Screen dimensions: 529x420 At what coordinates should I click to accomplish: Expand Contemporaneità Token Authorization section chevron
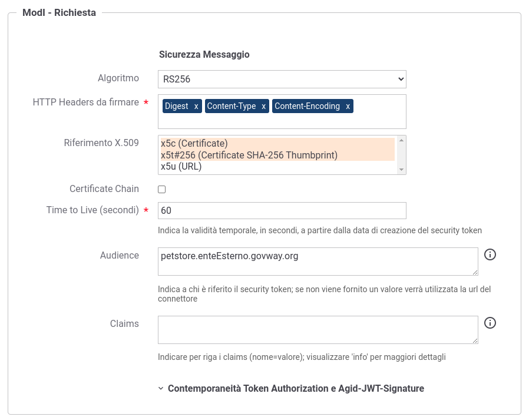pos(161,388)
